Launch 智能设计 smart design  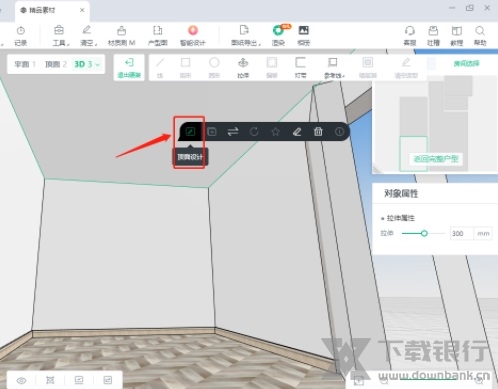[193, 36]
